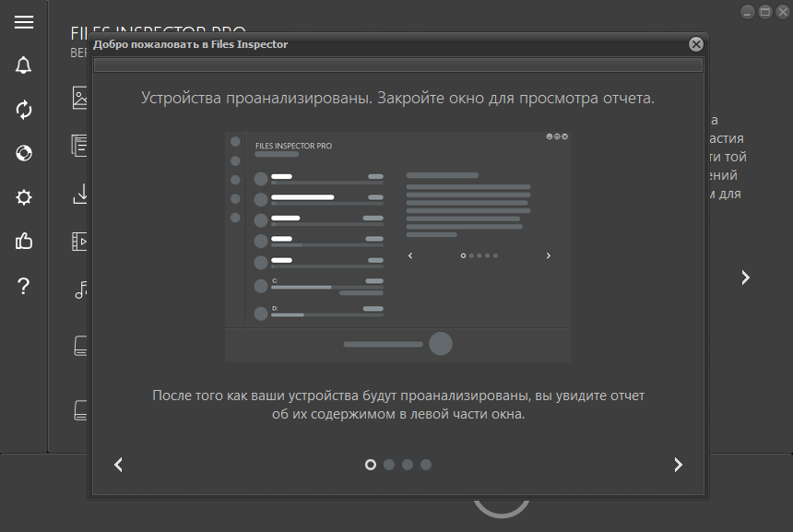Image resolution: width=793 pixels, height=532 pixels.
Task: Open the hamburger menu in the sidebar
Action: click(24, 22)
